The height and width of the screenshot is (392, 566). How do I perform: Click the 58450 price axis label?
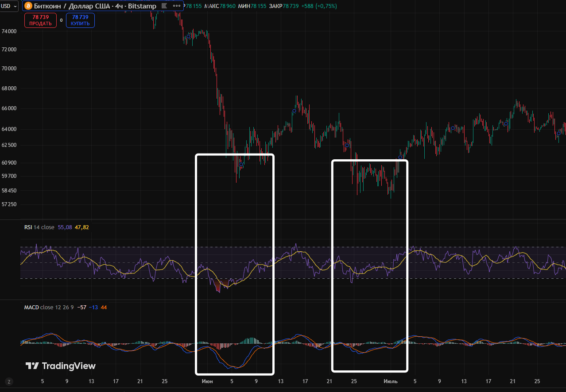pos(9,191)
